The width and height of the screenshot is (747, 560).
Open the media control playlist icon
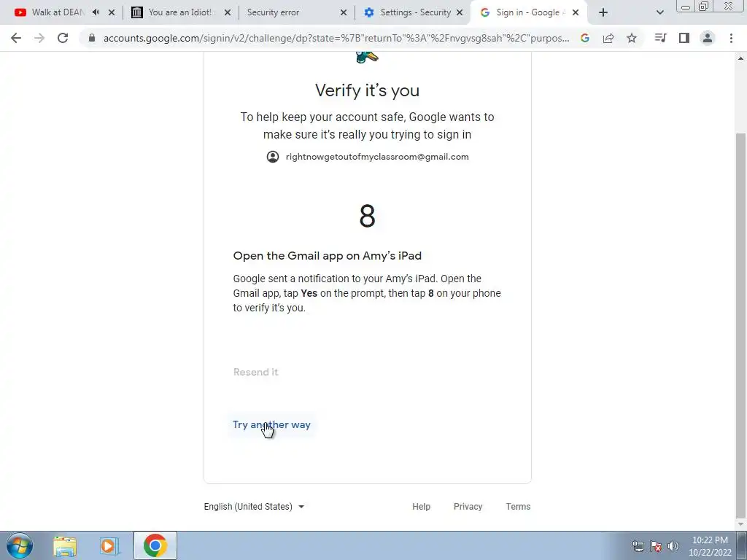pos(660,38)
